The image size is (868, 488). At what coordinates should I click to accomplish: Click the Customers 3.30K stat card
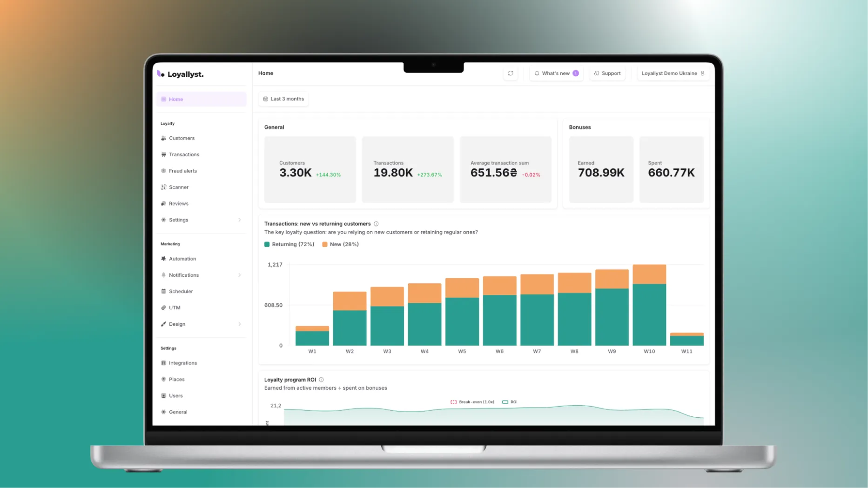click(x=310, y=169)
